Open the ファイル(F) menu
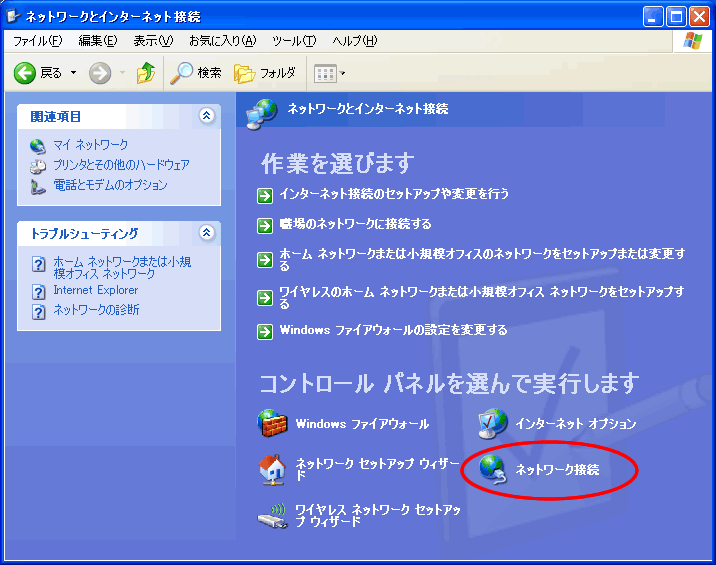 coord(37,41)
